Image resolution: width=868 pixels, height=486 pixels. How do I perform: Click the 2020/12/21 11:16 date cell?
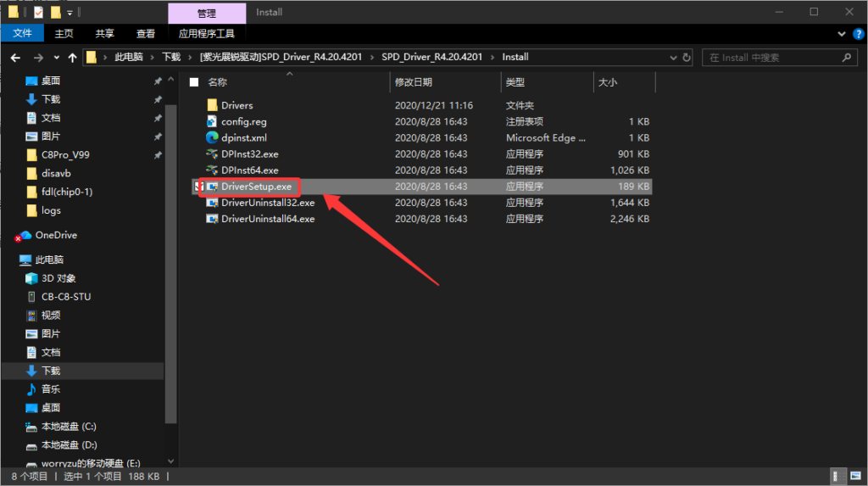433,105
